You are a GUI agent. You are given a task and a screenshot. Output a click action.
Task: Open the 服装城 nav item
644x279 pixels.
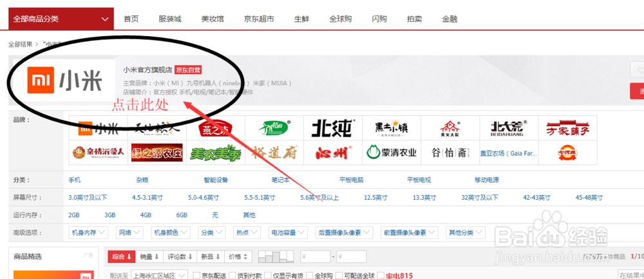pos(169,19)
